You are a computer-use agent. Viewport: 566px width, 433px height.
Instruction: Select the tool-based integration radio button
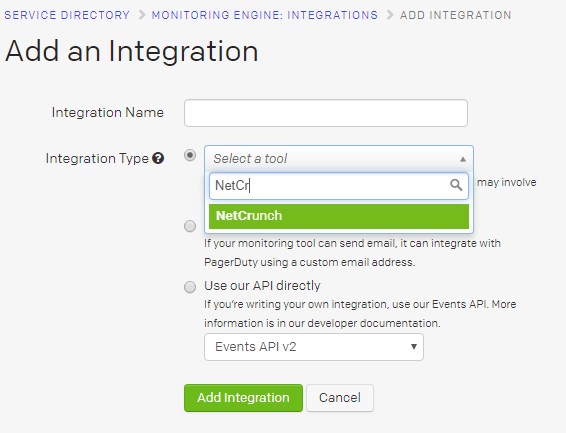190,156
